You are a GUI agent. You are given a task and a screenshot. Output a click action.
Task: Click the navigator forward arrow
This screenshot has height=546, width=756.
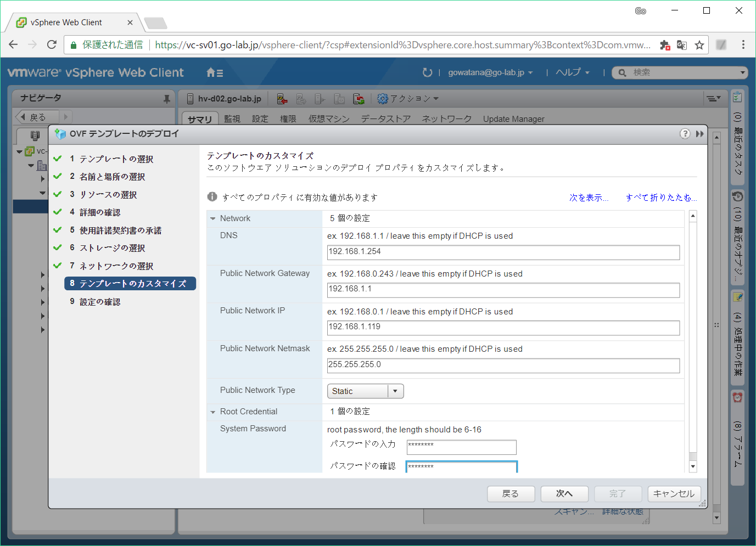tap(66, 117)
